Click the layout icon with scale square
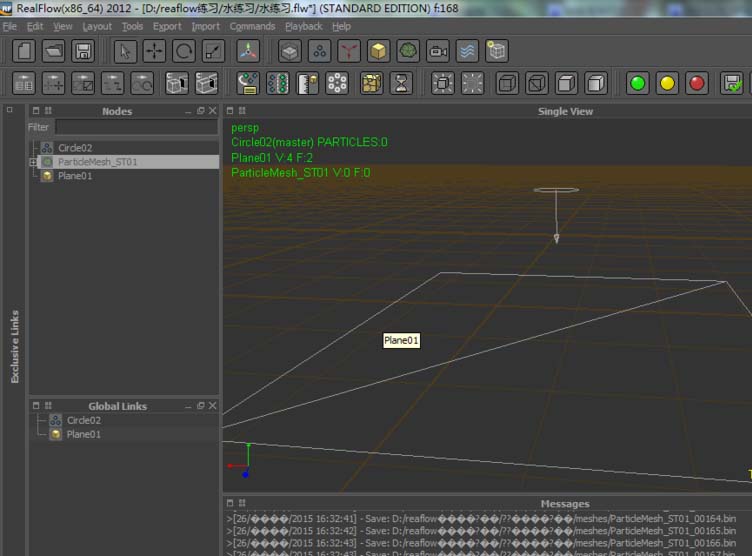752x556 pixels. point(83,83)
